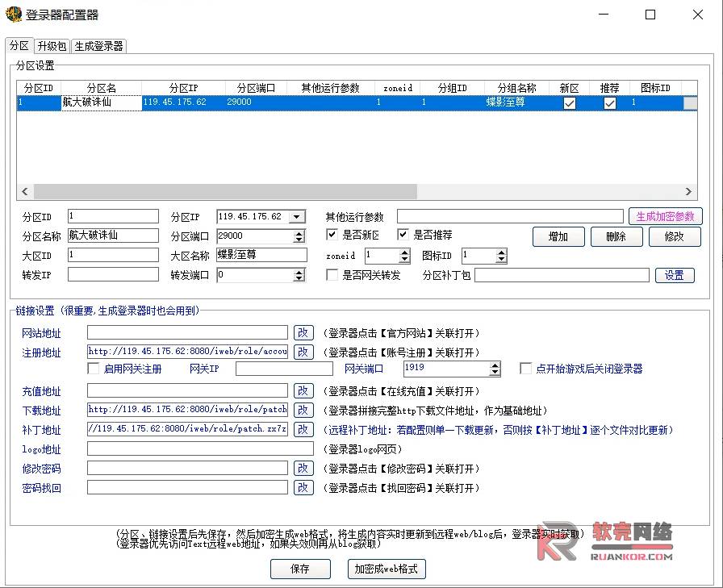
Task: Enable the 是否网关转发 checkbox
Action: coord(332,275)
